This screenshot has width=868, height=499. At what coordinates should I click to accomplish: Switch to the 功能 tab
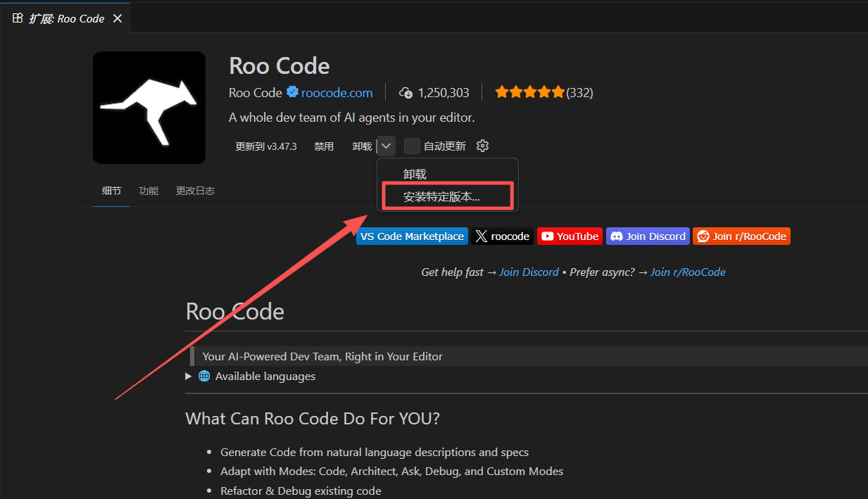click(149, 191)
